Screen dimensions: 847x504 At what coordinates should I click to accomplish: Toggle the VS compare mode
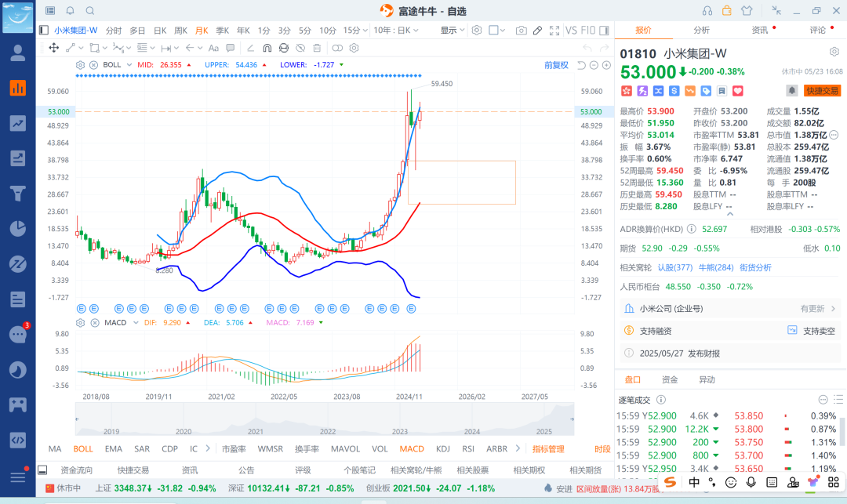pos(571,31)
